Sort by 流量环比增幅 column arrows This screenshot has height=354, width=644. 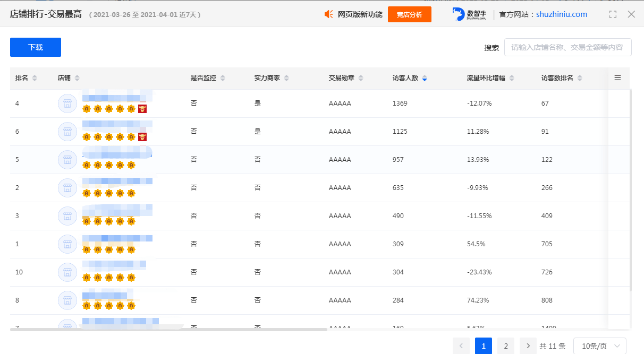click(x=512, y=79)
